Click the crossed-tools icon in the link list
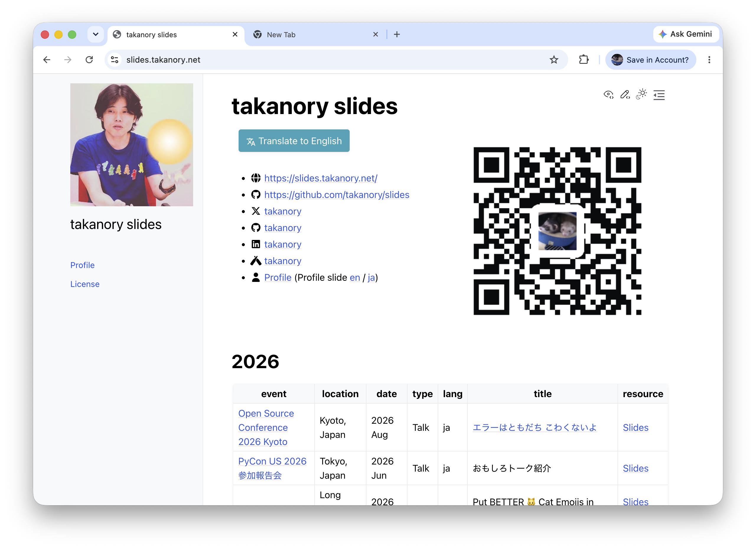This screenshot has height=549, width=756. pyautogui.click(x=256, y=261)
